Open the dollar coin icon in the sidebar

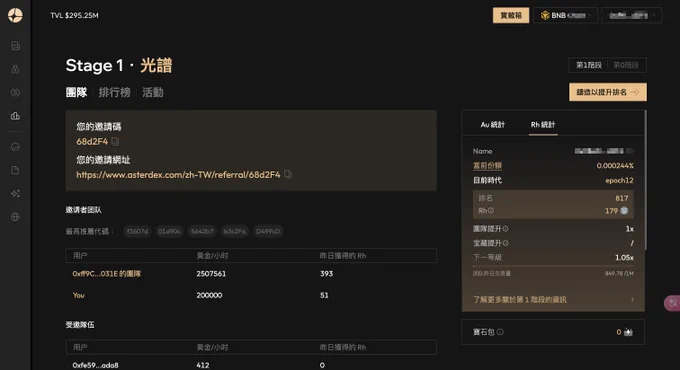coord(15,92)
